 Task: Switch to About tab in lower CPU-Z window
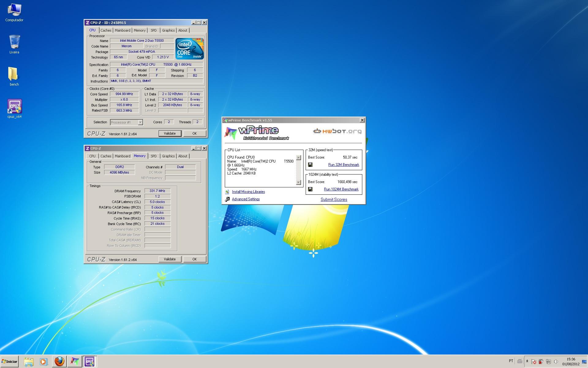click(x=183, y=156)
